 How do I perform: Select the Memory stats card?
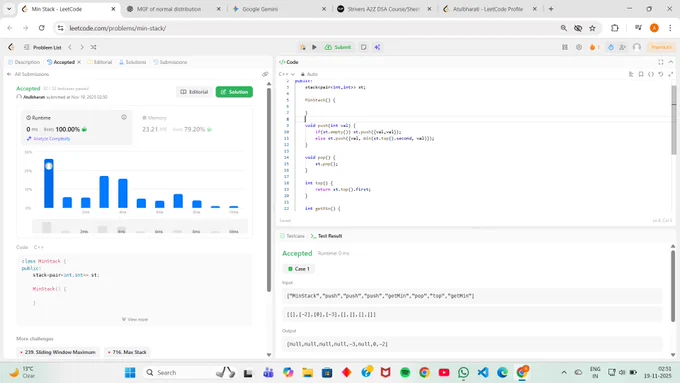[x=193, y=127]
